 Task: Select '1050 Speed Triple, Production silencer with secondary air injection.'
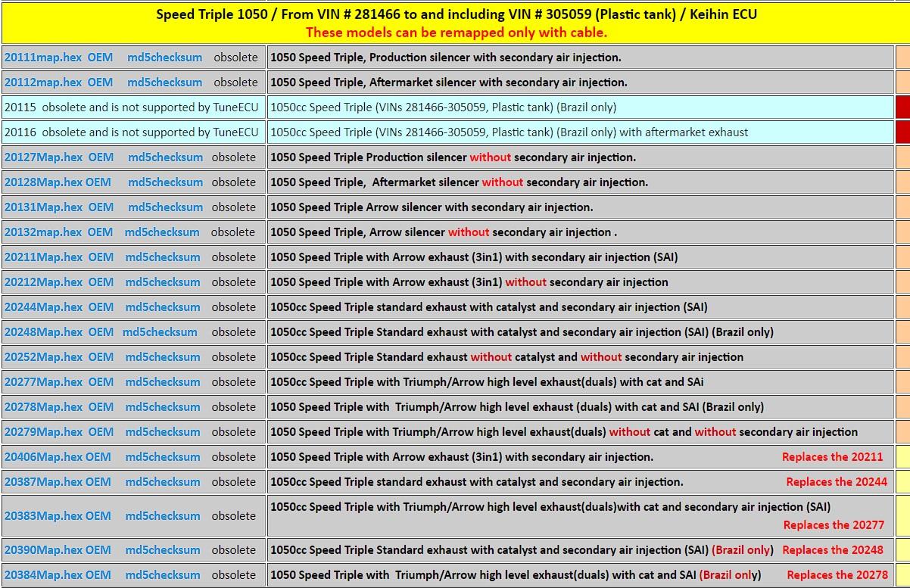(446, 57)
